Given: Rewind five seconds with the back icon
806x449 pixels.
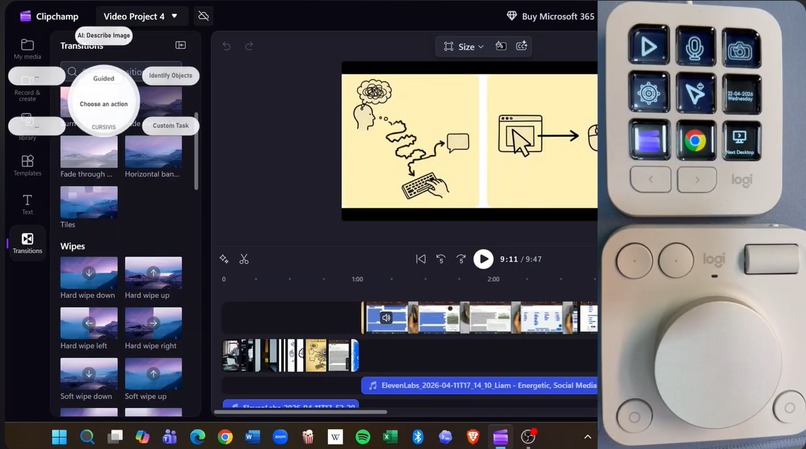Looking at the screenshot, I should (441, 259).
